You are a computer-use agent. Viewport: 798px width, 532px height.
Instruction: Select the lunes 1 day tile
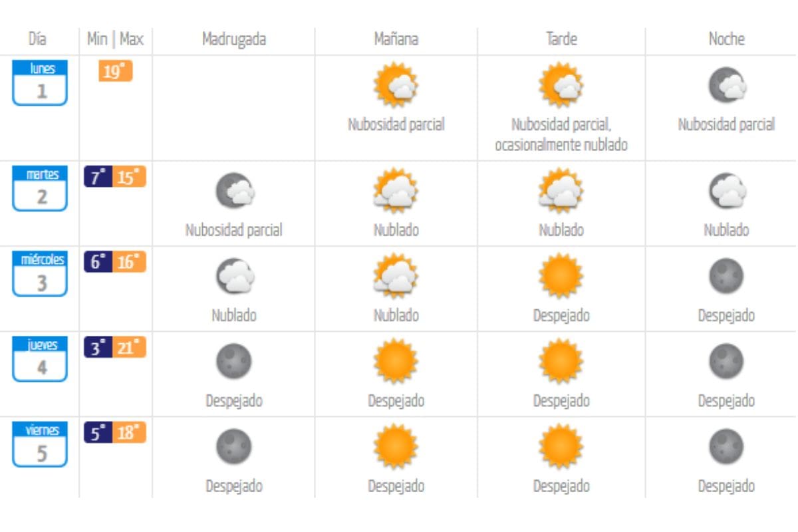40,82
